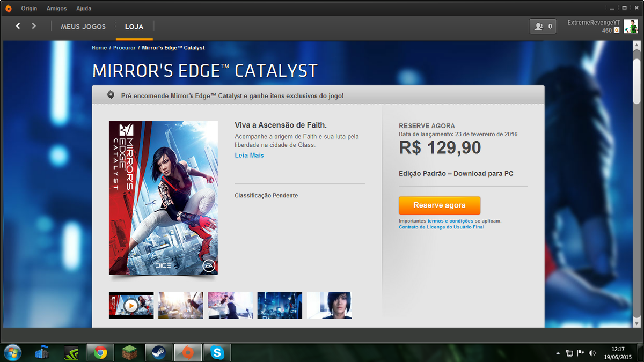Image resolution: width=644 pixels, height=362 pixels.
Task: Click the Classificação Pendente rating text
Action: (266, 196)
